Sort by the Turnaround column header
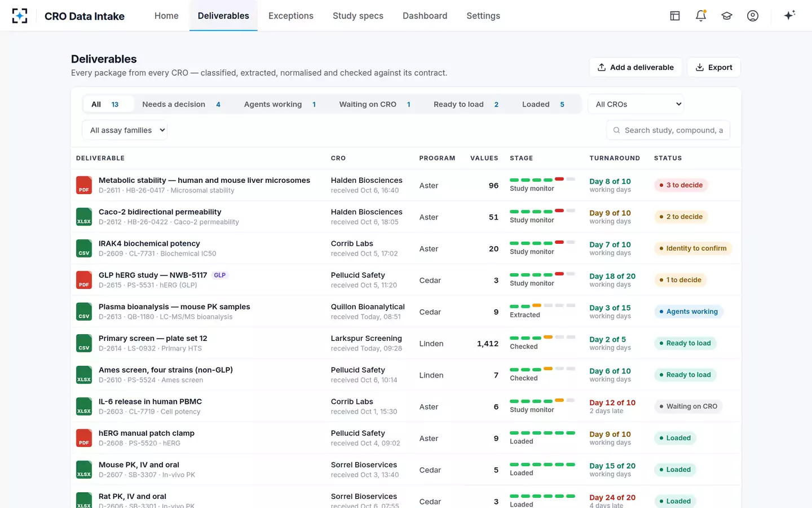The height and width of the screenshot is (508, 812). point(615,158)
